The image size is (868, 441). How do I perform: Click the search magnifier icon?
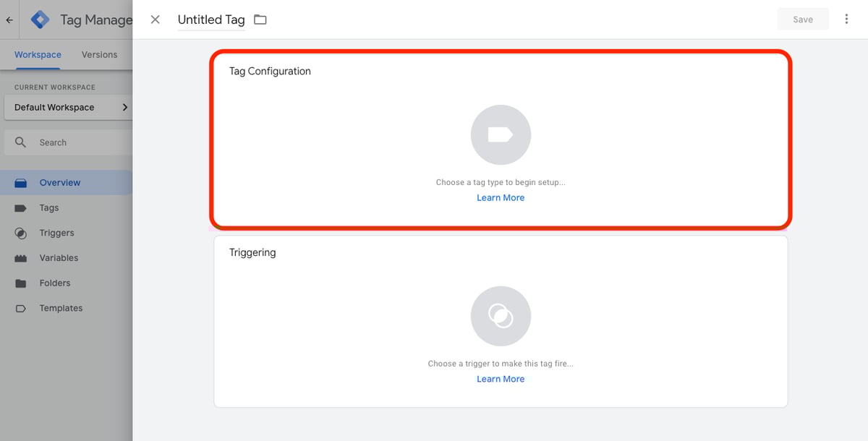click(x=20, y=142)
